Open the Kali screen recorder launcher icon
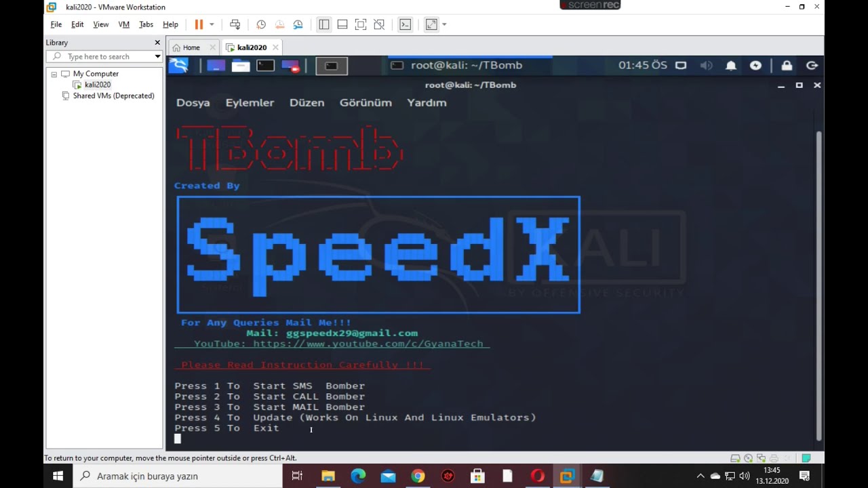 [290, 66]
